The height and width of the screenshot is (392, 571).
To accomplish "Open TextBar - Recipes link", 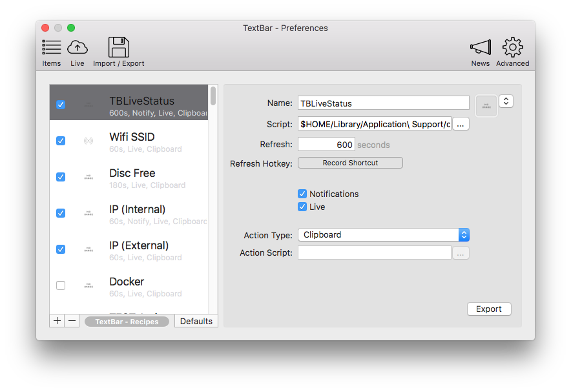I will (127, 322).
